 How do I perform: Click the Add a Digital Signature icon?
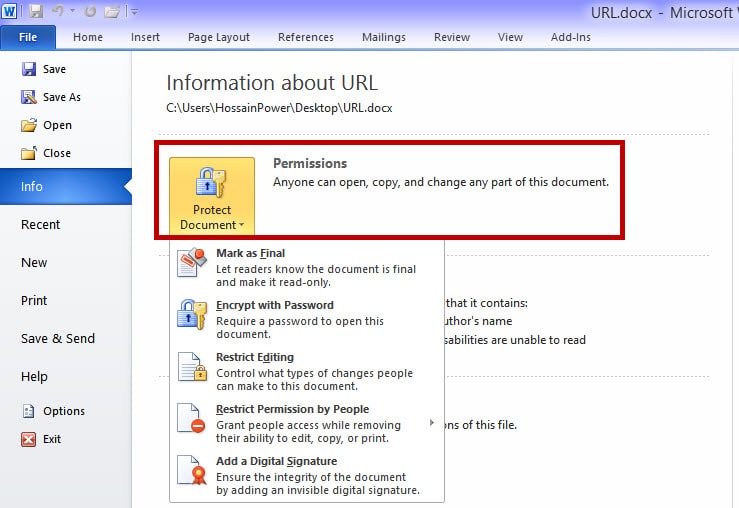(191, 470)
